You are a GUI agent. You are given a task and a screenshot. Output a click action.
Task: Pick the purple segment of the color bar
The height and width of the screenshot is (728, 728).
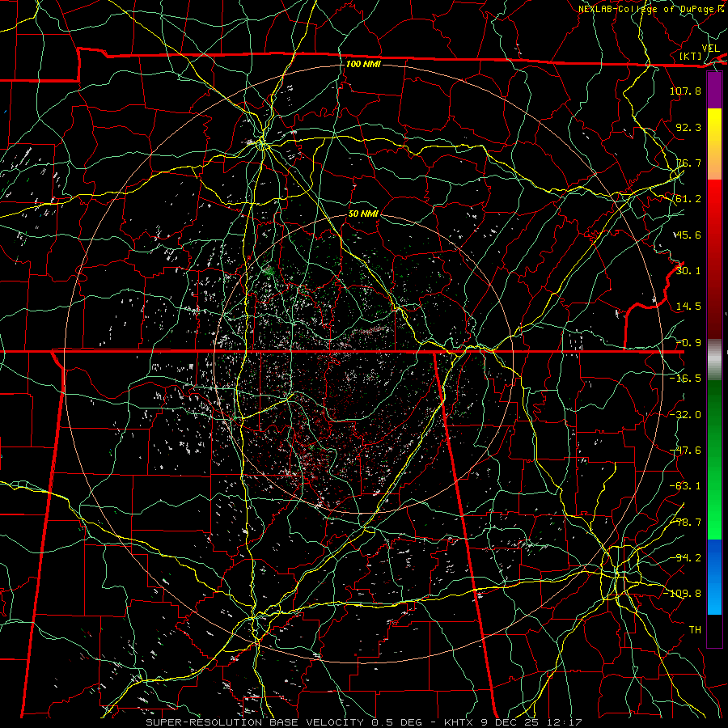(x=714, y=90)
